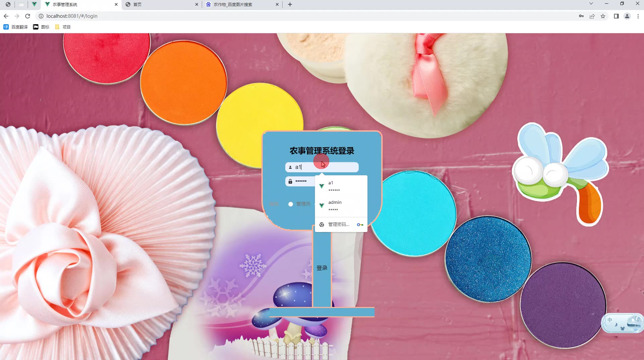The width and height of the screenshot is (644, 360).
Task: Switch to the first pinned globe tab
Action: 8,4
